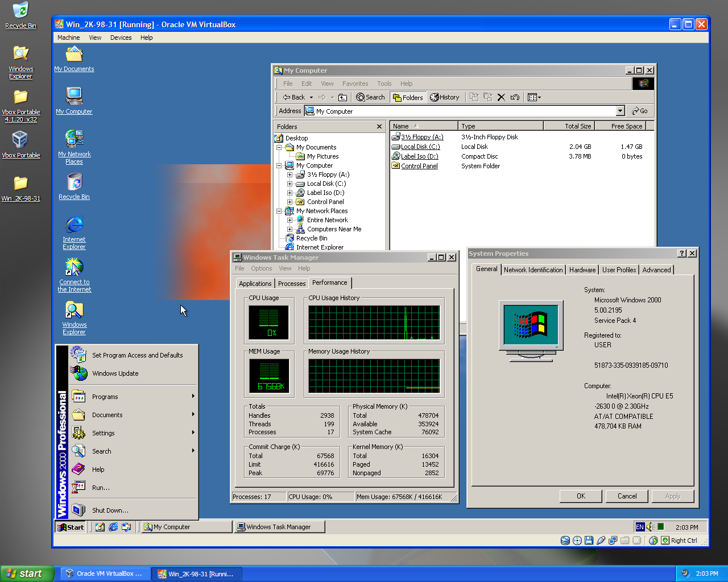Expand Entire Network tree node
Viewport: 728px width, 582px height.
pyautogui.click(x=290, y=220)
